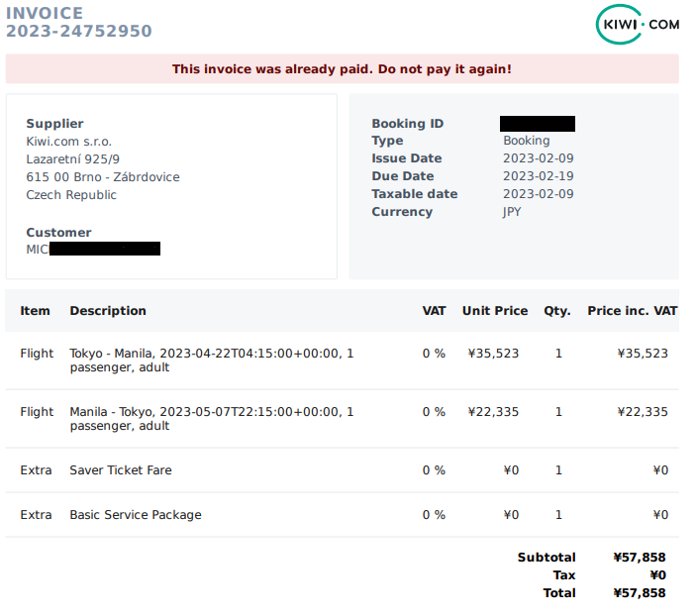
Task: Select the Issue Date value 2023-02-09
Action: 539,158
